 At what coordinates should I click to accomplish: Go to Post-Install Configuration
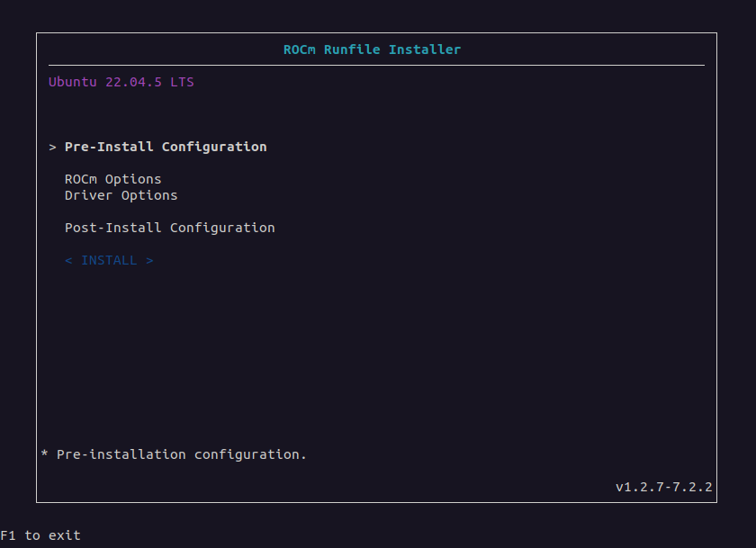[x=169, y=228]
